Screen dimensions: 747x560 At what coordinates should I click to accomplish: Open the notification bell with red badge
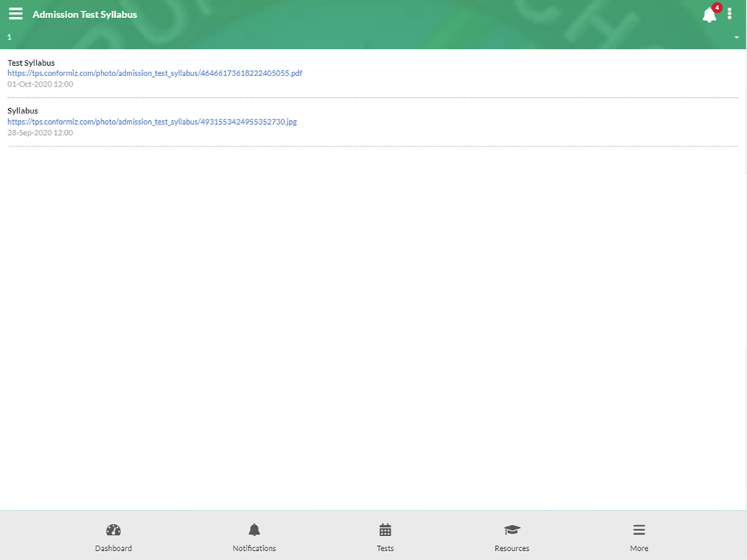tap(711, 13)
